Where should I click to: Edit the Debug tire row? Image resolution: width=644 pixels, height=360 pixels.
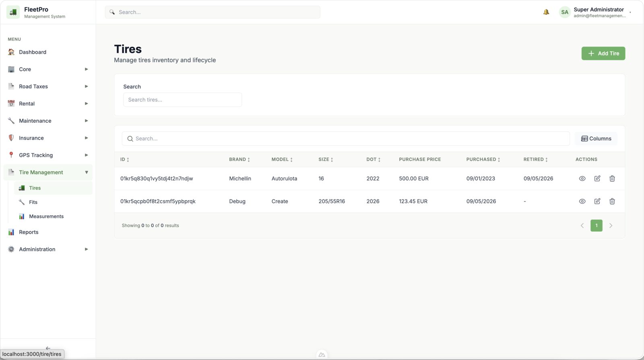[x=597, y=202]
